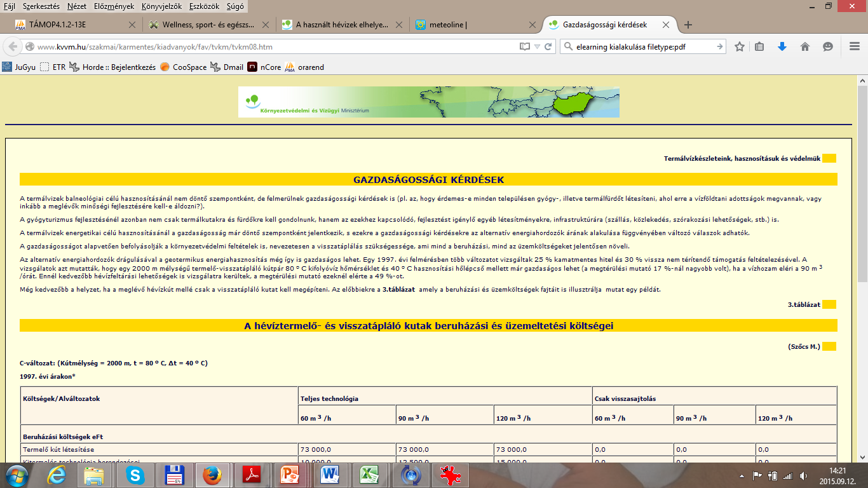Open the Horde :: Bejelentkezés bookmark
The height and width of the screenshot is (488, 868).
click(x=112, y=67)
